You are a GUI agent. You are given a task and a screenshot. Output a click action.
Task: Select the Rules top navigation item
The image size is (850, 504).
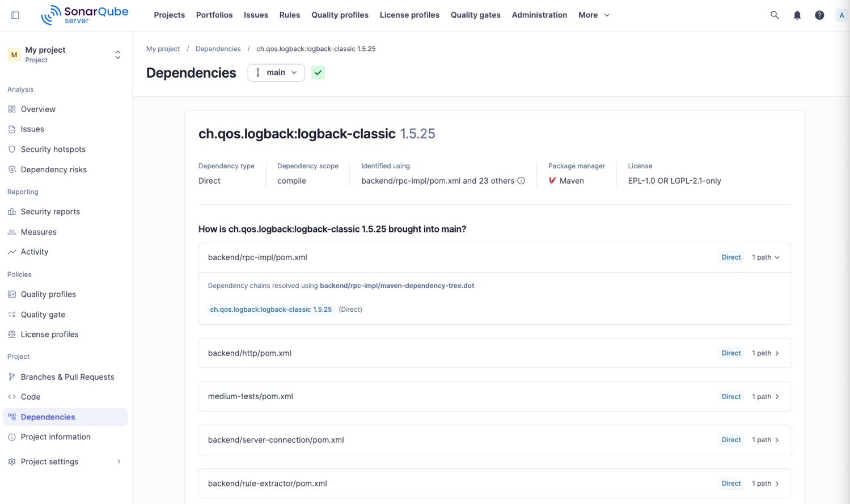(x=289, y=15)
